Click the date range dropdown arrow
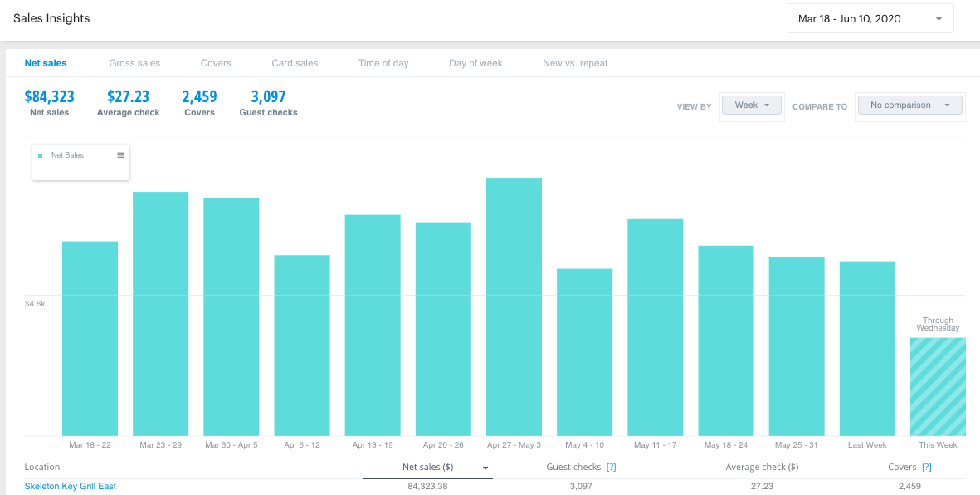The width and height of the screenshot is (980, 495). click(x=939, y=17)
